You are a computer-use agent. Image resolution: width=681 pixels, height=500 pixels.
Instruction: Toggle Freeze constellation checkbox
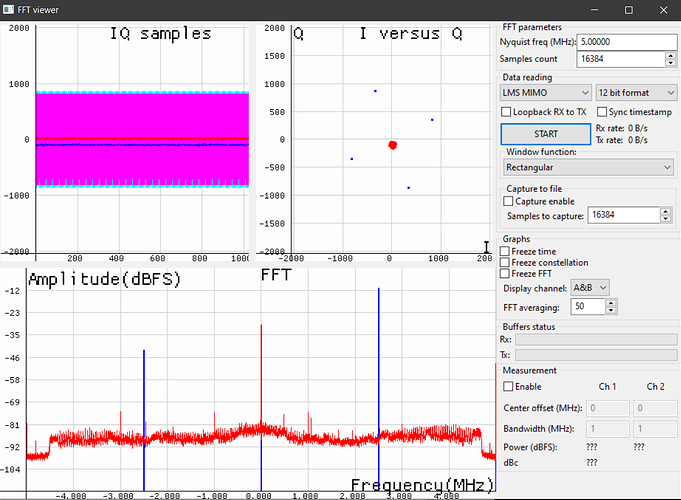coord(504,262)
